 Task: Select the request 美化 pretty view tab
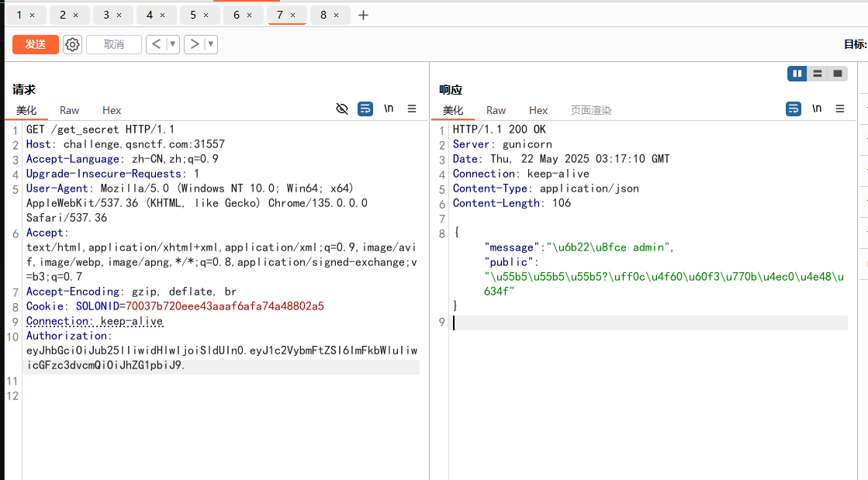26,110
